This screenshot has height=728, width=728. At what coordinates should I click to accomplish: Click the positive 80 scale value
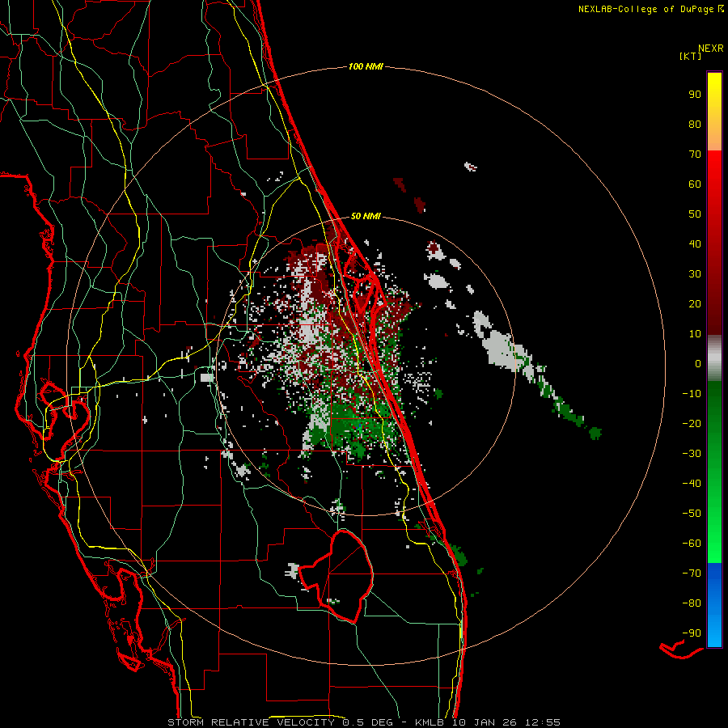695,124
